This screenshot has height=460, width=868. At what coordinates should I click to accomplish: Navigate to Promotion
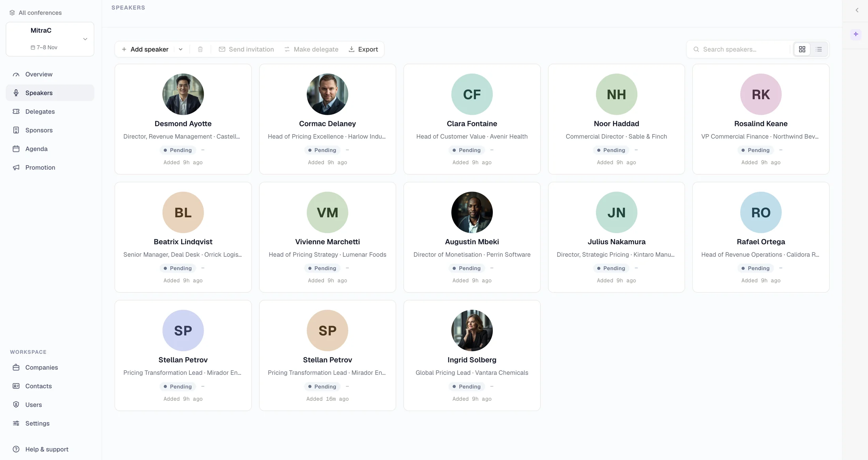(50, 167)
